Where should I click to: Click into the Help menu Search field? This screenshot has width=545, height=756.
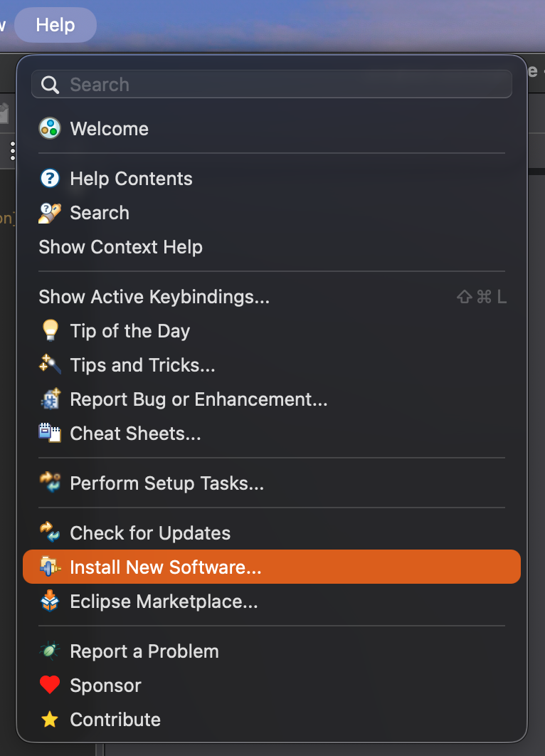pyautogui.click(x=272, y=85)
